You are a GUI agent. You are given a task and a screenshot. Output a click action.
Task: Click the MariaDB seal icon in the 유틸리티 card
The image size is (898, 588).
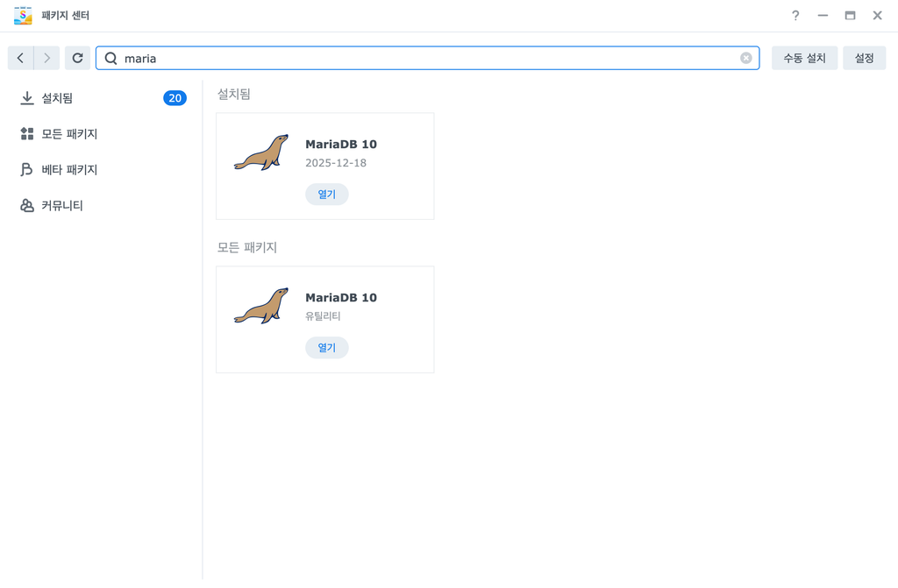tap(261, 306)
